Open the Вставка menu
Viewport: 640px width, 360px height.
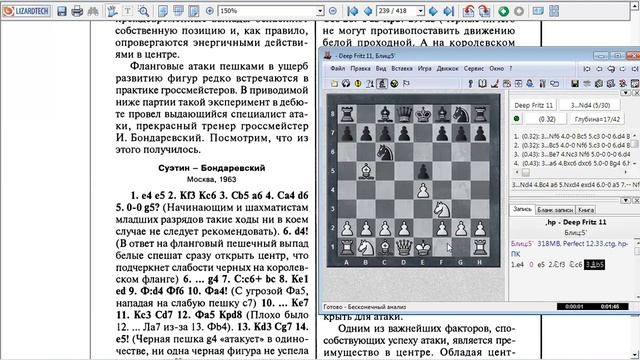tap(402, 69)
